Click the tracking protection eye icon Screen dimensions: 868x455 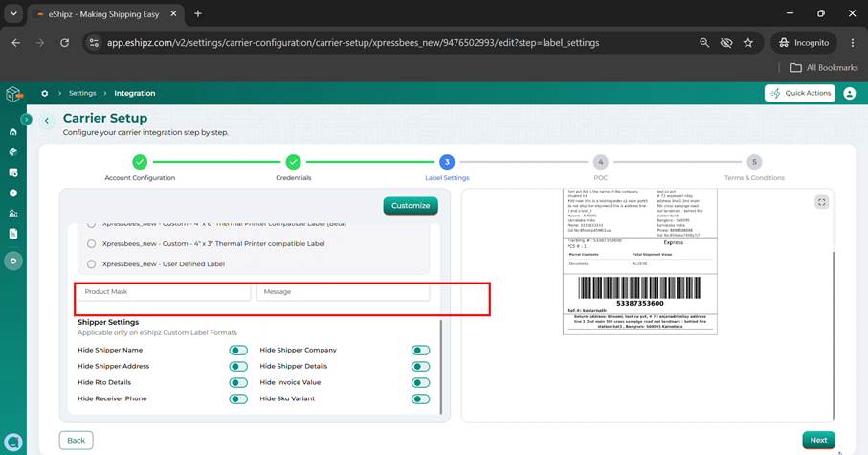pos(726,43)
